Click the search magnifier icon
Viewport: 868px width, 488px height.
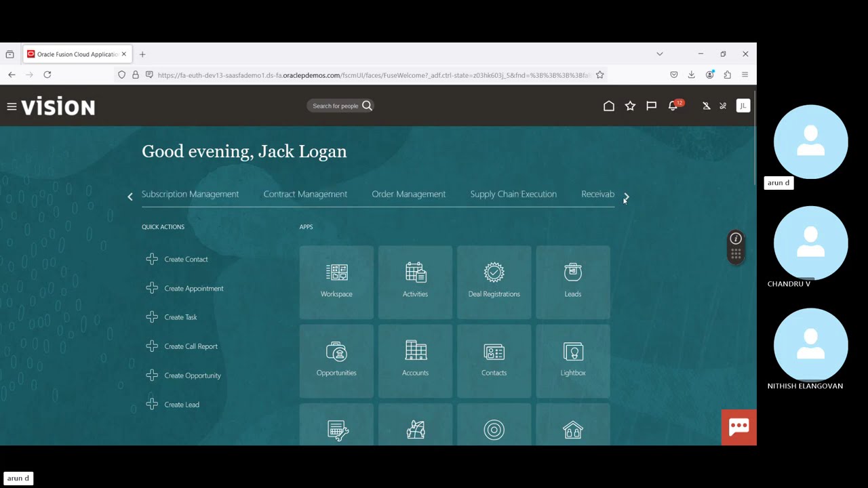(367, 106)
